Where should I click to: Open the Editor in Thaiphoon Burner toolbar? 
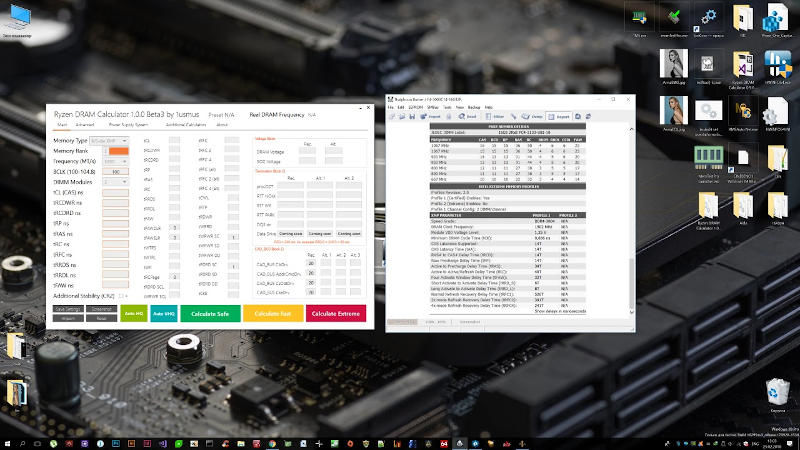coord(495,117)
